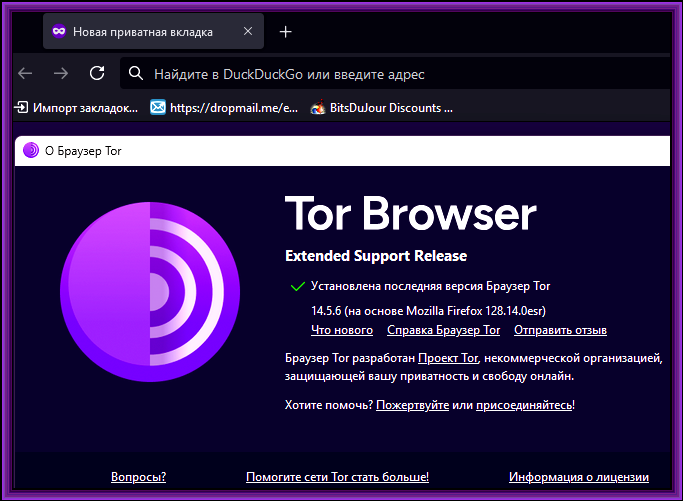Open the Отправить отзыв link
The width and height of the screenshot is (683, 501).
560,330
